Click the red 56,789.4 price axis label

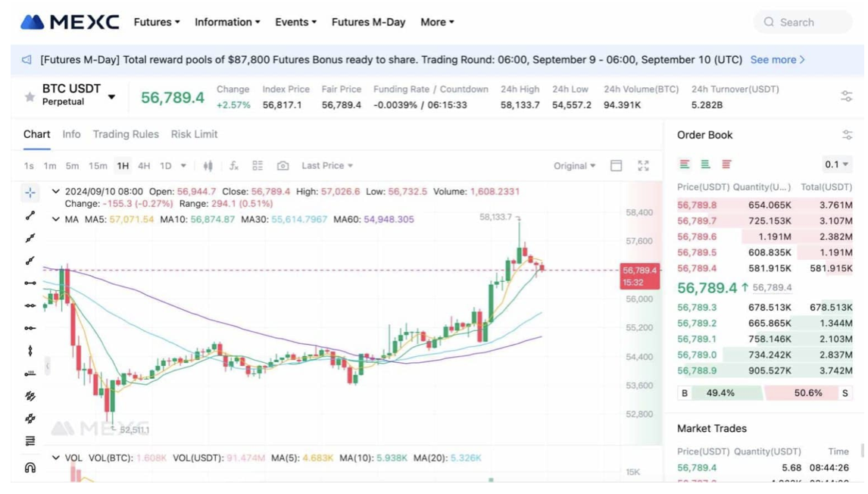640,277
